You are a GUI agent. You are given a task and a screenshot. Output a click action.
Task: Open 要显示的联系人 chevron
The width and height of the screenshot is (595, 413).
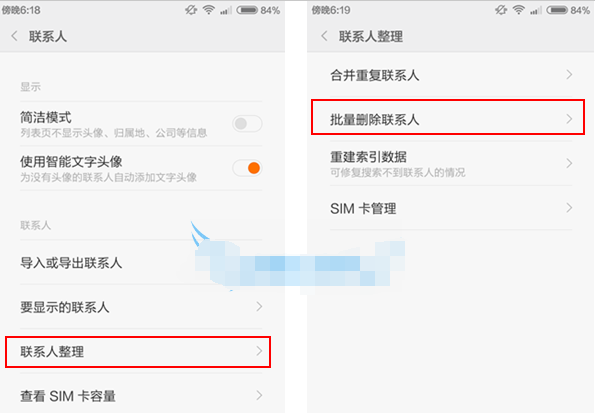[x=259, y=306]
